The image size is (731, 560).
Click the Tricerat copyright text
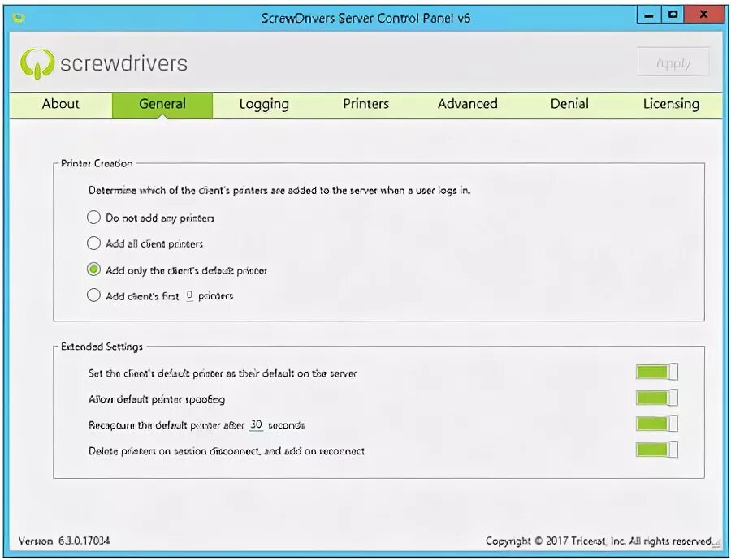pos(599,541)
